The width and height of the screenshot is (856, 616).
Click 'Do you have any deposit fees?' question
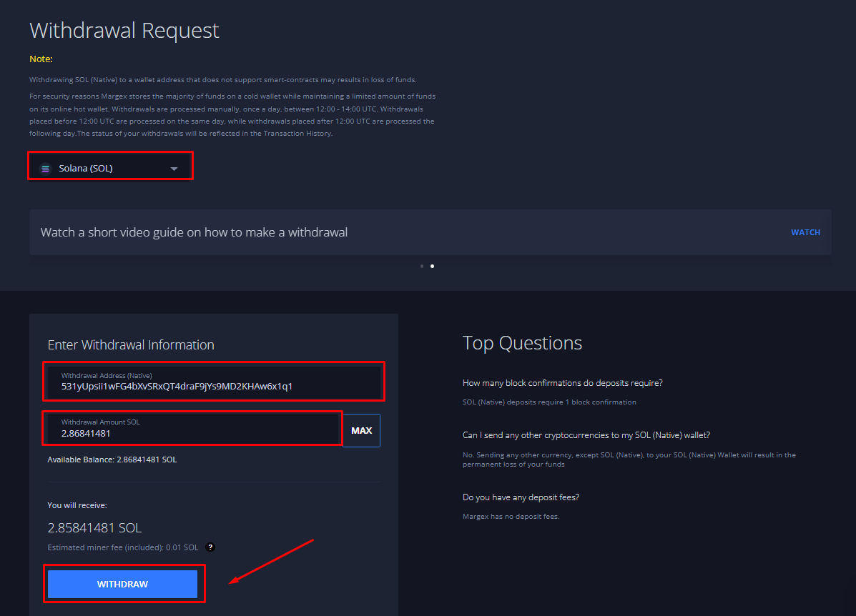pyautogui.click(x=521, y=497)
